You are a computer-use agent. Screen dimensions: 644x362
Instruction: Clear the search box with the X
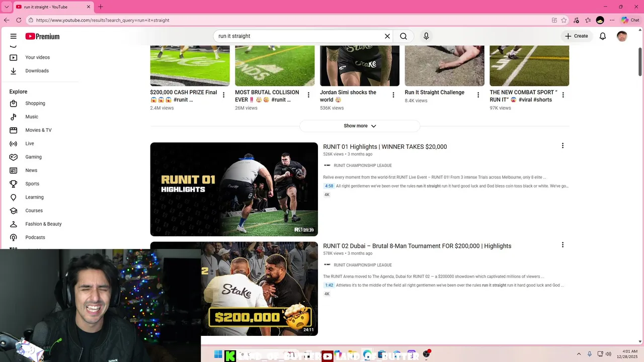tap(387, 36)
